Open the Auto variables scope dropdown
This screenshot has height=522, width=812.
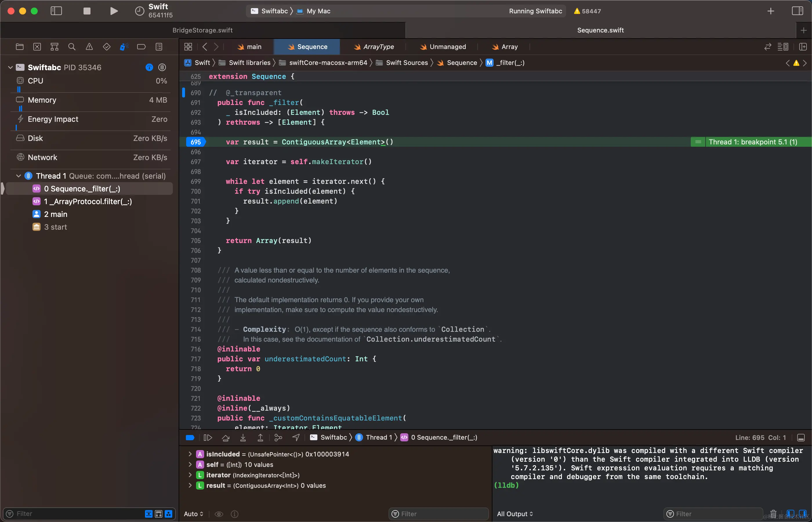click(x=193, y=514)
